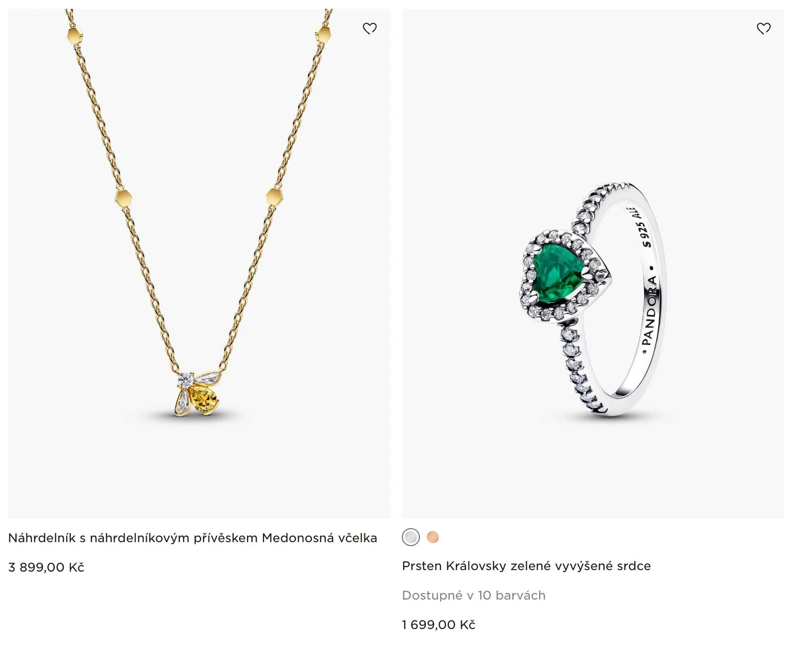Click the lower-left gold hexagon on necklace chain
Viewport: 791px width, 672px height.
(x=123, y=198)
